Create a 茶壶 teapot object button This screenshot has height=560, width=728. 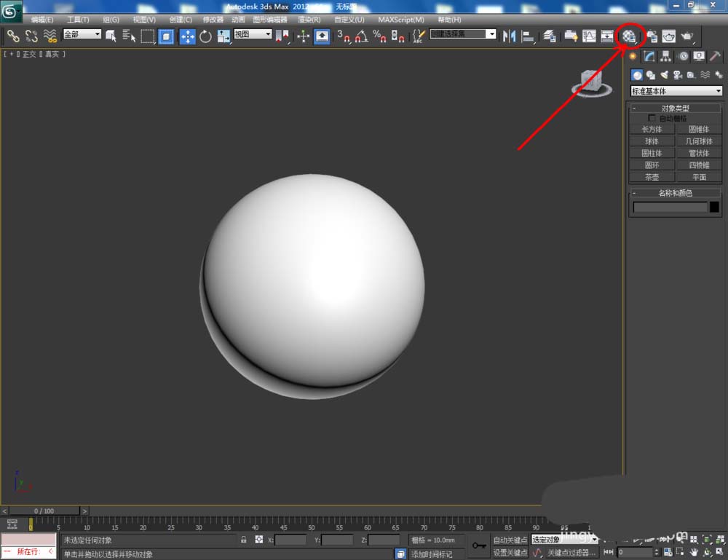[652, 177]
